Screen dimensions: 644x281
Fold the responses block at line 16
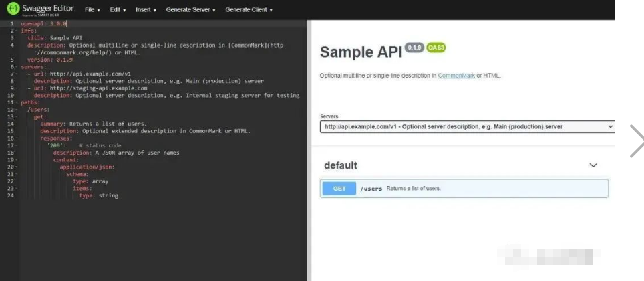(17, 138)
